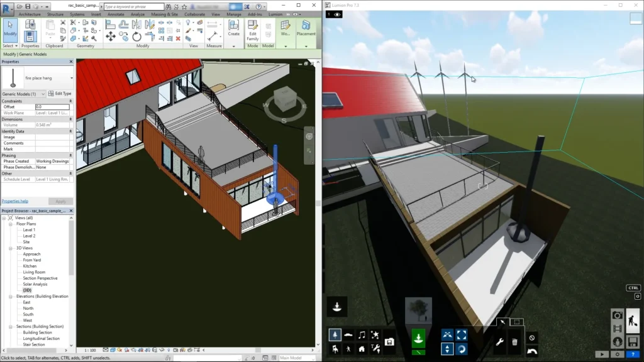
Task: Select Sound music note category in Lumion
Action: pos(362,335)
